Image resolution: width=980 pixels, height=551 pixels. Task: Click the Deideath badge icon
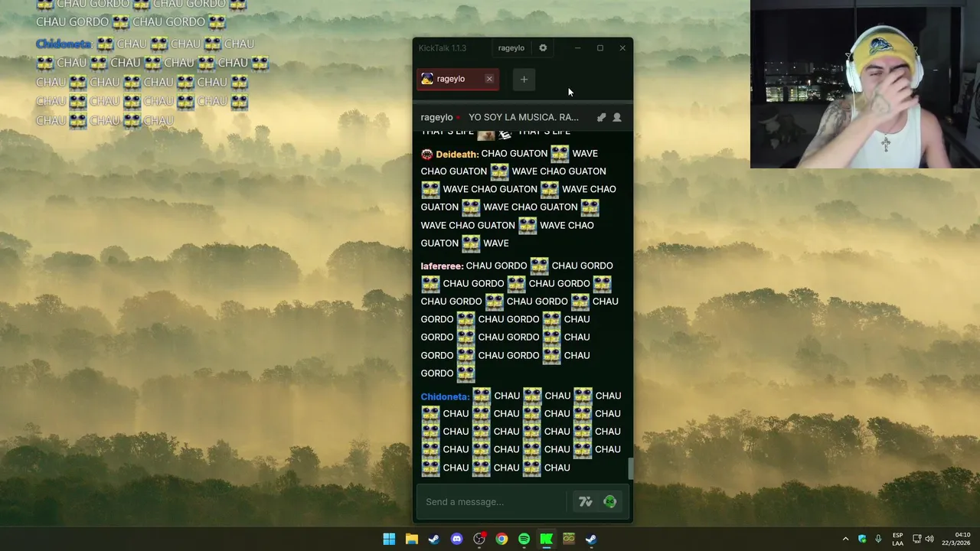(427, 154)
